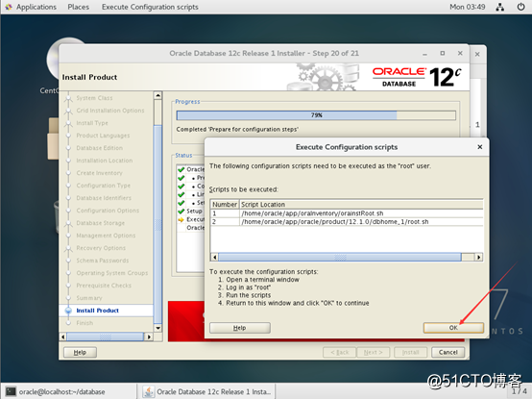This screenshot has height=399, width=532.
Task: Select the Install Product step
Action: coord(97,311)
